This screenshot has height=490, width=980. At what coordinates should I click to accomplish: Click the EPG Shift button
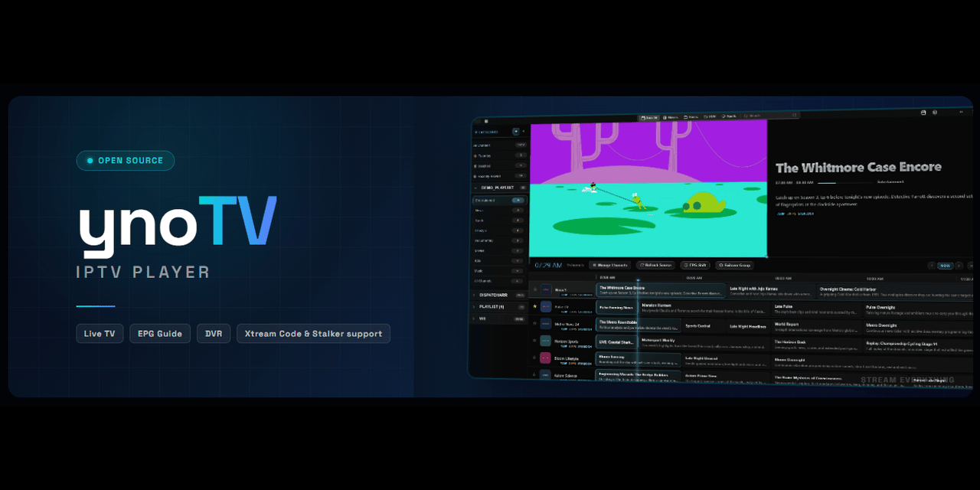[x=694, y=265]
